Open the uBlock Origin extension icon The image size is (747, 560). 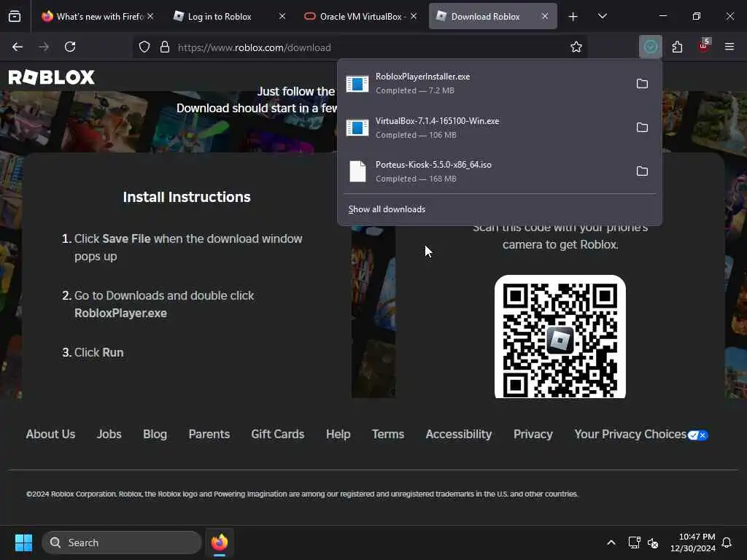point(704,47)
